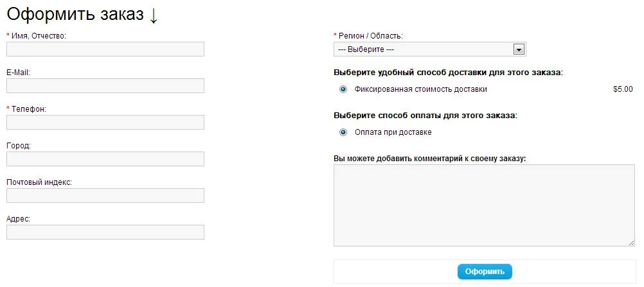Select the Фиксированная стоимость доставки radio button
This screenshot has width=644, height=287.
tap(343, 89)
